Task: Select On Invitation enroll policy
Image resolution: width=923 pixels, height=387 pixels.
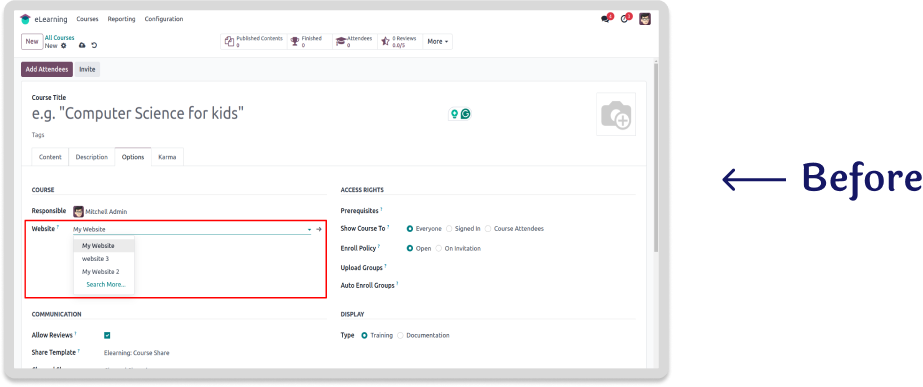Action: (x=439, y=249)
